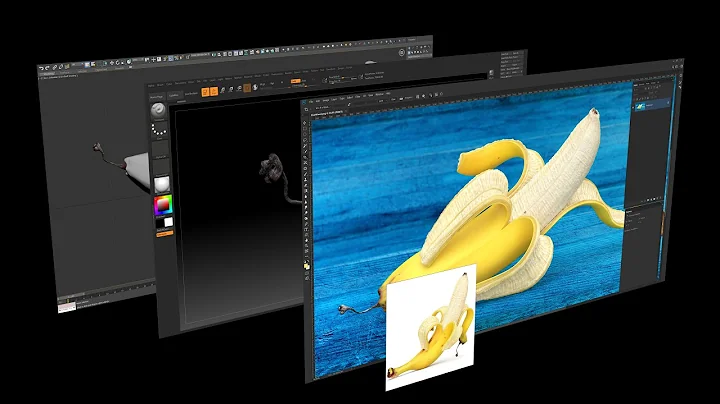Viewport: 720px width, 404px height.
Task: Click the crop tool preset icon in Photoshop options bar
Action: [306, 109]
